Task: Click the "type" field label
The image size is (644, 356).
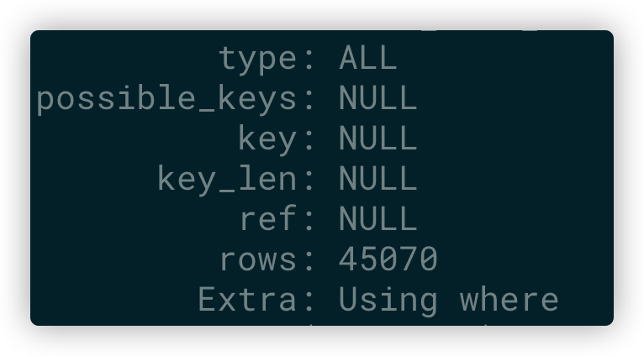Action: (257, 59)
